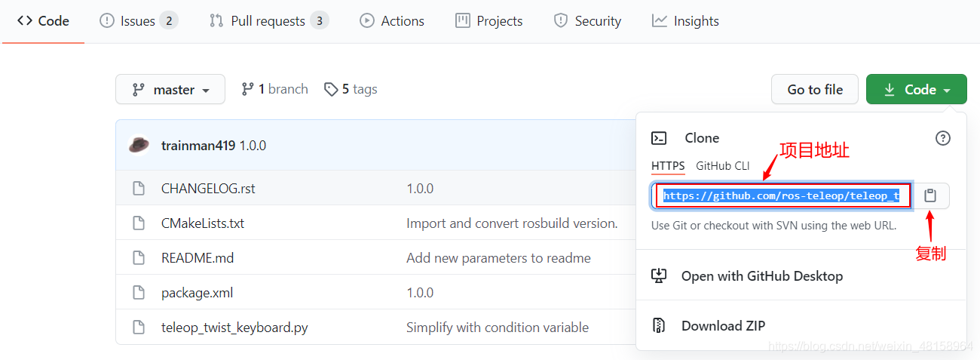Click the Download ZIP file icon
Viewport: 980px width, 360px height.
click(659, 325)
